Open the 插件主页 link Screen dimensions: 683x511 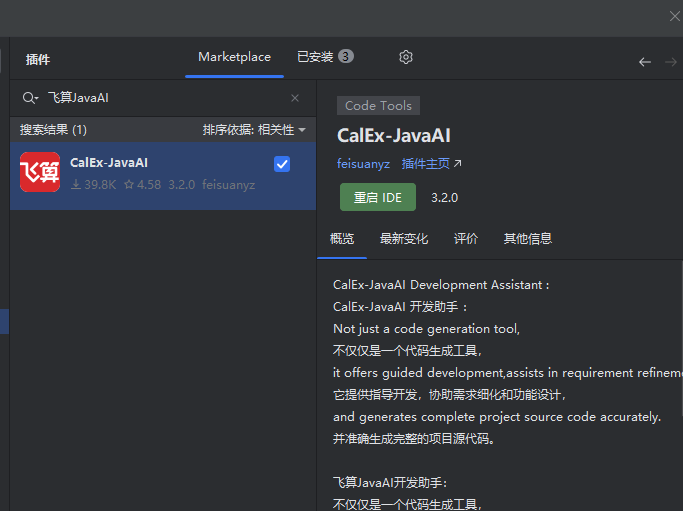pyautogui.click(x=431, y=164)
